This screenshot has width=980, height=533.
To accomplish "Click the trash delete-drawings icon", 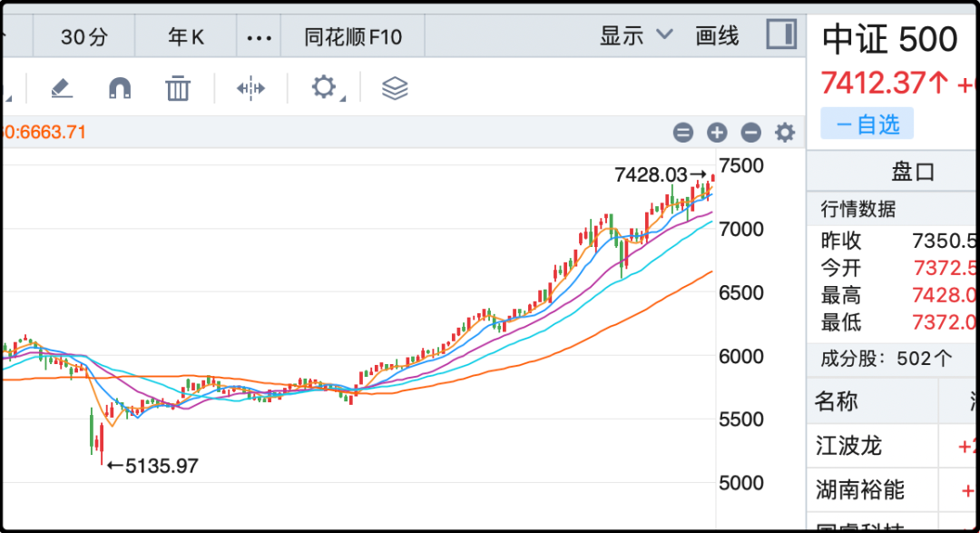I will pyautogui.click(x=178, y=88).
